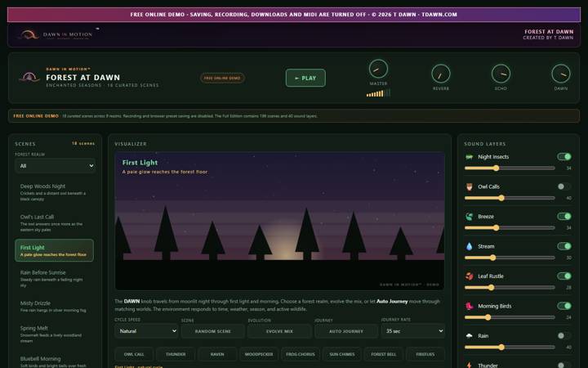Viewport: 588px width, 368px height.
Task: Trigger the Owl Call sound button
Action: [x=133, y=354]
